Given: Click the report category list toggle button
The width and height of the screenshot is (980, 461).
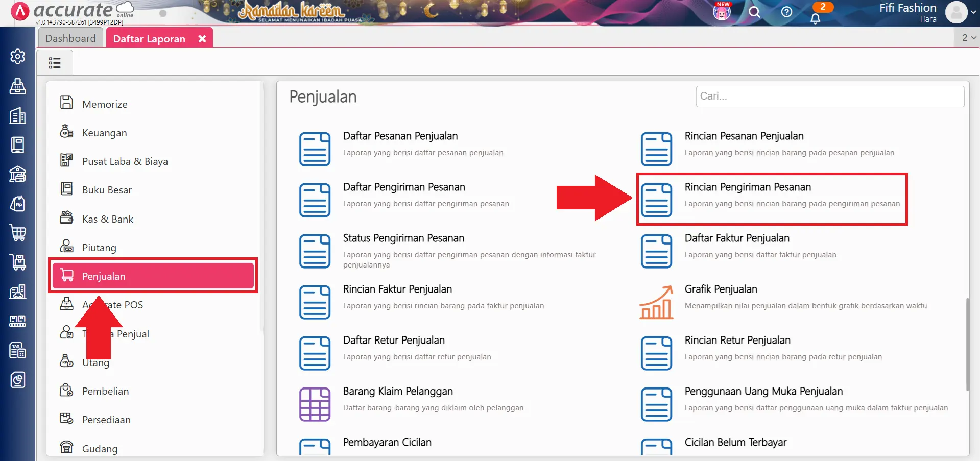Looking at the screenshot, I should point(55,62).
